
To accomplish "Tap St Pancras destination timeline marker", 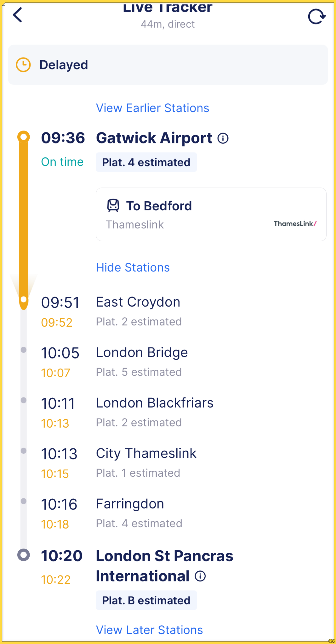I will pos(24,555).
